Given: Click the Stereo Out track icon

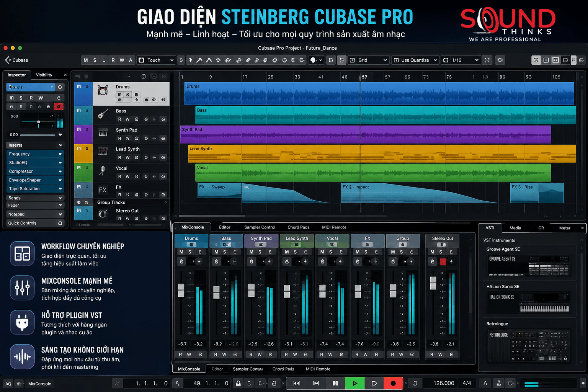Looking at the screenshot, I should tap(103, 214).
